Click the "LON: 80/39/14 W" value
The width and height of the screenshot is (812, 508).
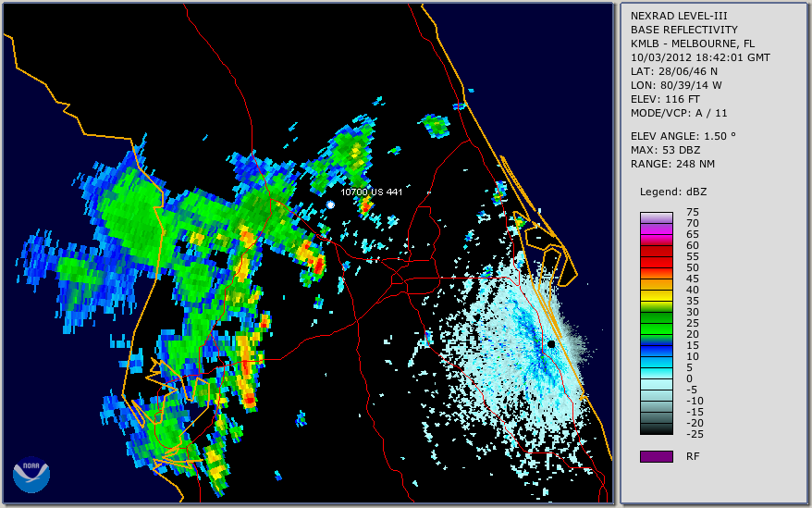tap(676, 85)
